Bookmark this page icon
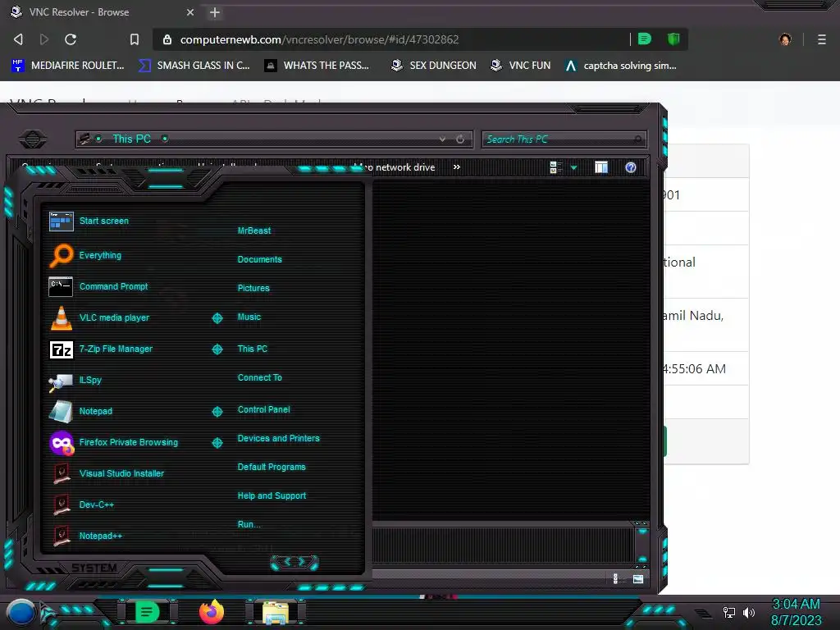This screenshot has width=840, height=630. tap(135, 39)
